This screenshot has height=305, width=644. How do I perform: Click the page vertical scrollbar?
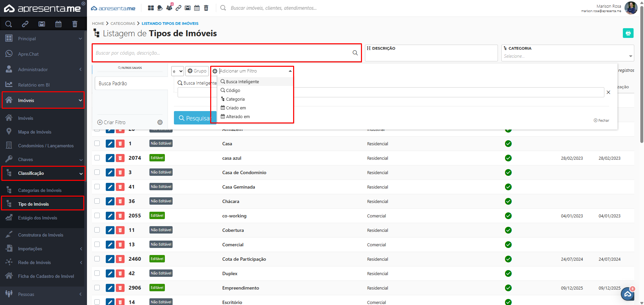(x=642, y=101)
